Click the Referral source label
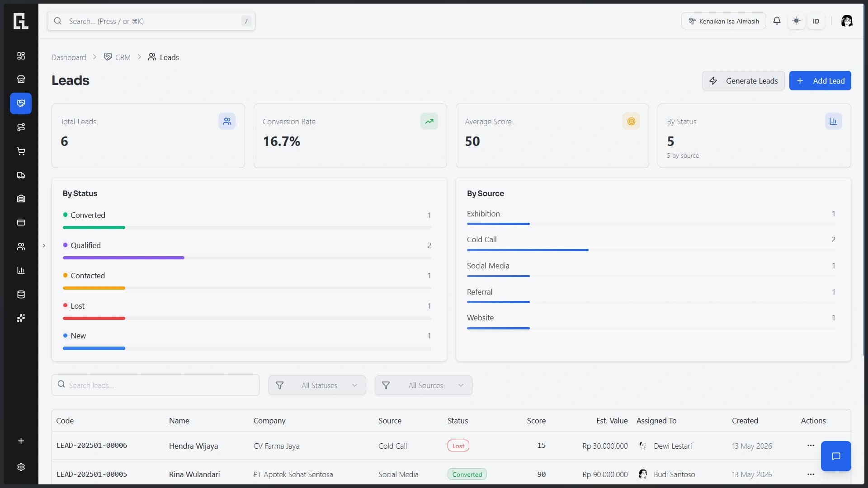The height and width of the screenshot is (488, 868). 480,292
